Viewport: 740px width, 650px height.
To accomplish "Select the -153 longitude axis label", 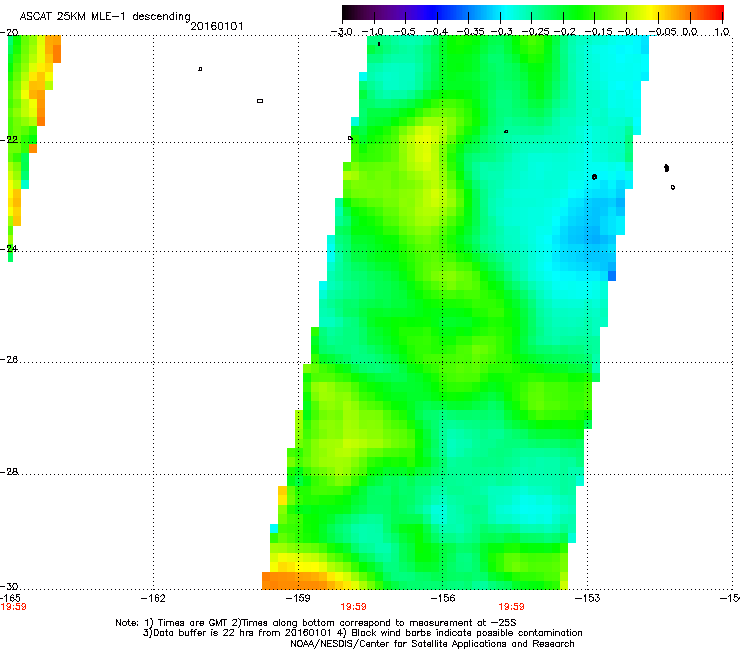I will (x=588, y=599).
